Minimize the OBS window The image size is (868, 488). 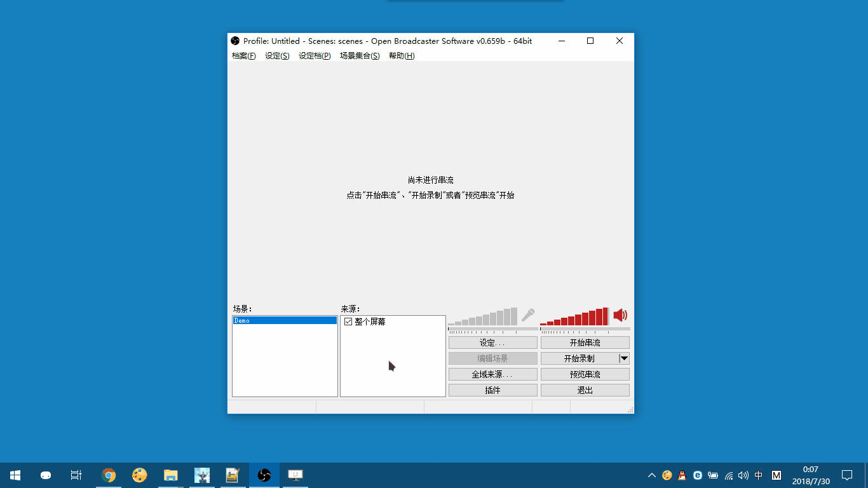(x=562, y=41)
